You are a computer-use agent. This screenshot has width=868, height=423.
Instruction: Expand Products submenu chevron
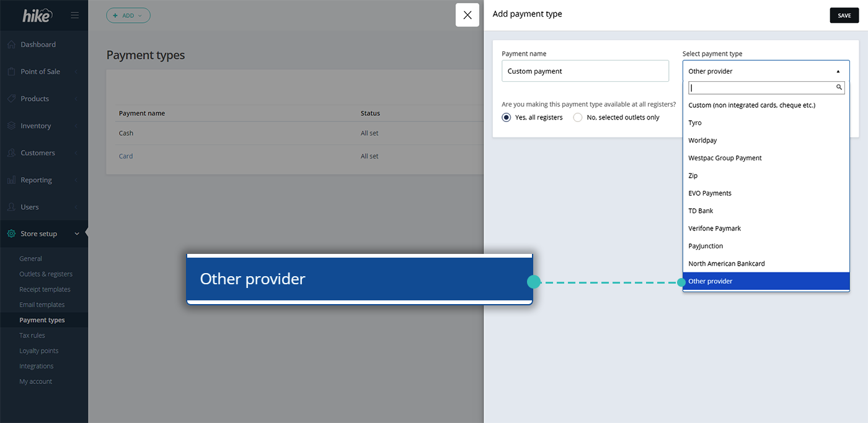(76, 98)
